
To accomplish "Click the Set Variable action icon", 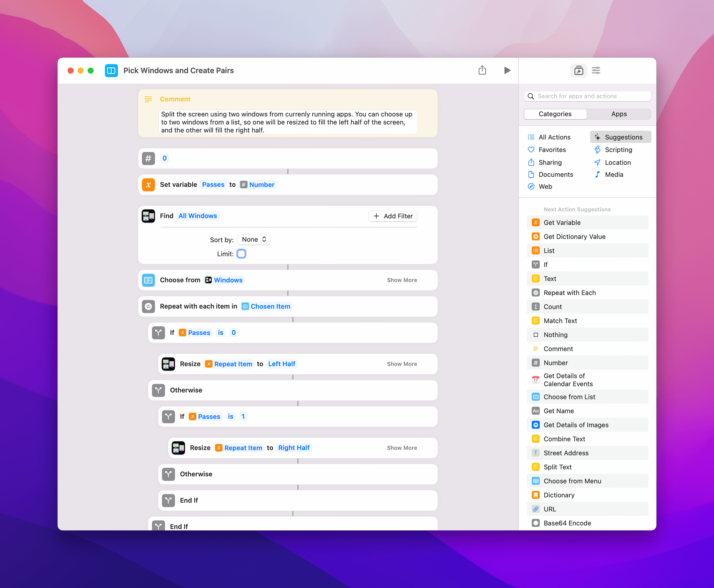I will (148, 184).
